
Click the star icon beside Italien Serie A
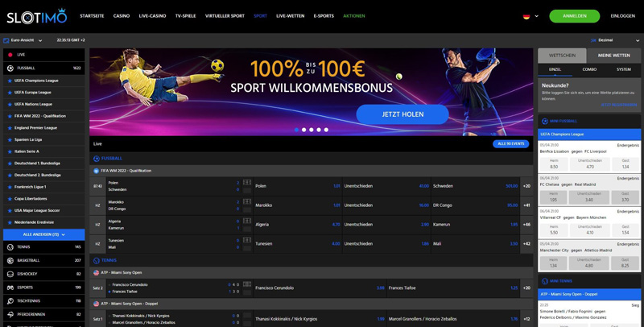click(10, 151)
